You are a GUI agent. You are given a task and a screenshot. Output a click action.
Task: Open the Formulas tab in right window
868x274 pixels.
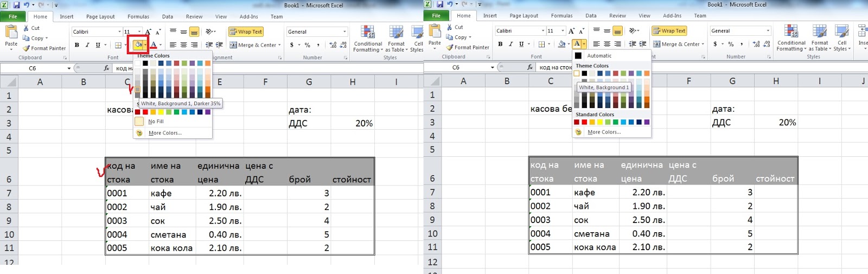561,16
